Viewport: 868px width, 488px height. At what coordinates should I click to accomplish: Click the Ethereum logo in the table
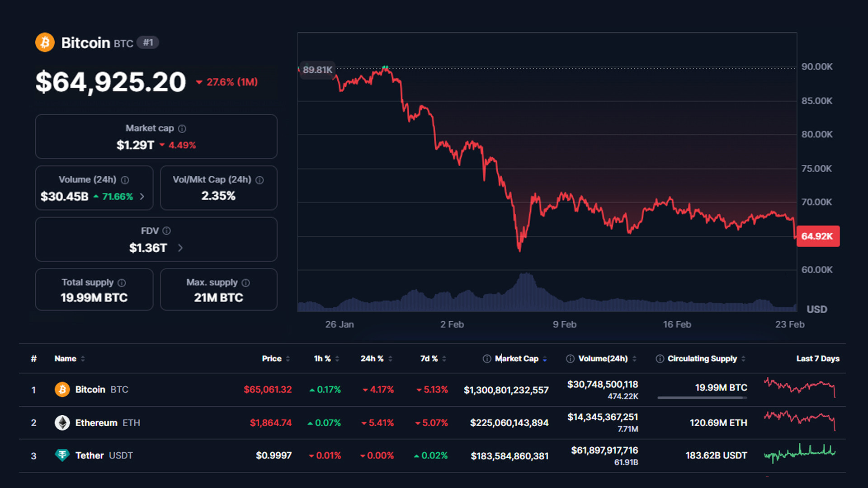pos(62,422)
